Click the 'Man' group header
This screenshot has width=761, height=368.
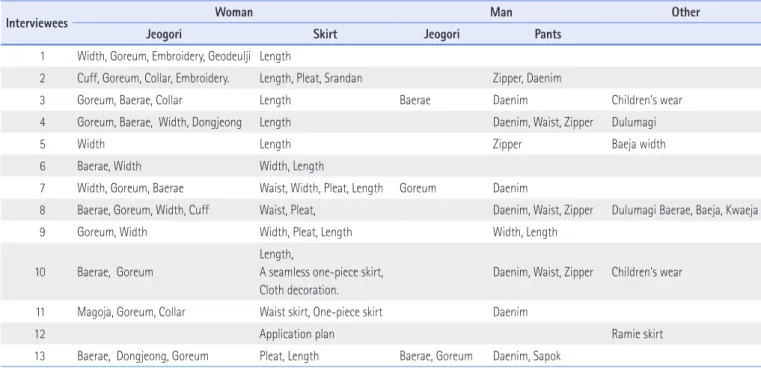tap(501, 12)
